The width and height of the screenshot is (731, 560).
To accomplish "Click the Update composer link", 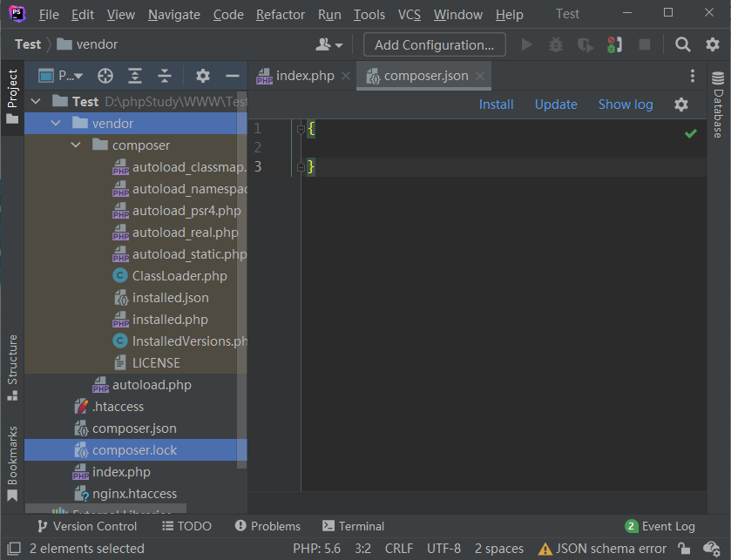I will coord(556,105).
